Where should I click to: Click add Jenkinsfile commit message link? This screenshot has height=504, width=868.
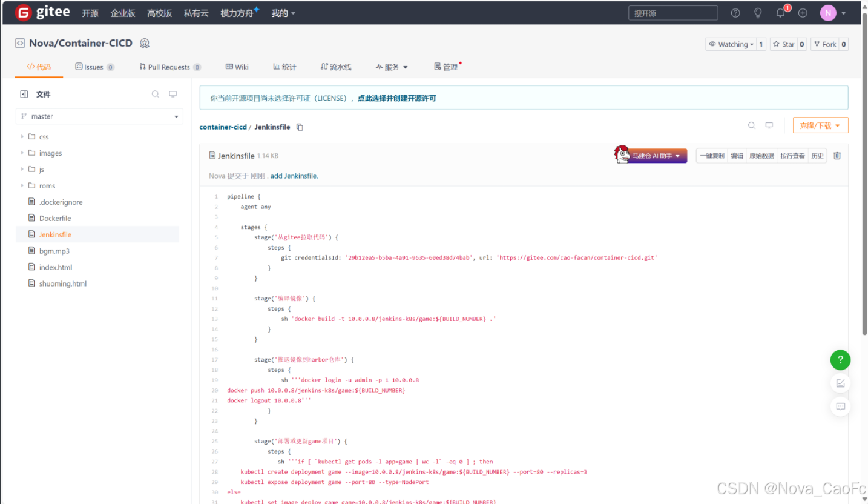pos(294,176)
